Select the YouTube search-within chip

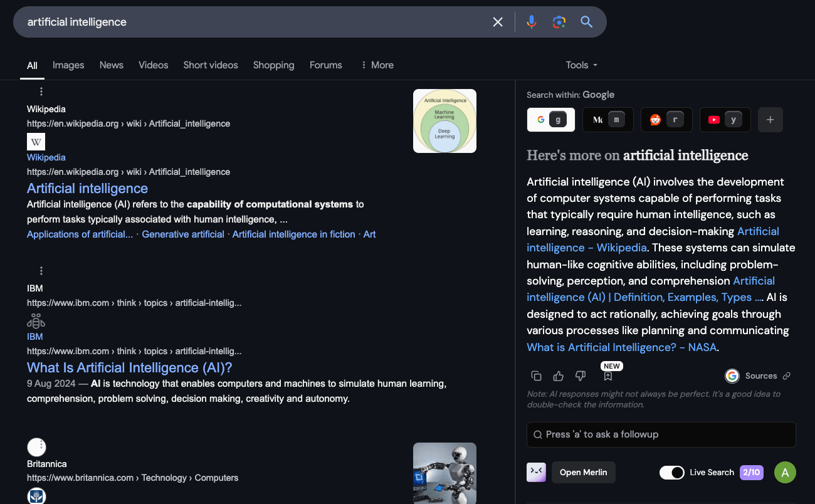725,120
